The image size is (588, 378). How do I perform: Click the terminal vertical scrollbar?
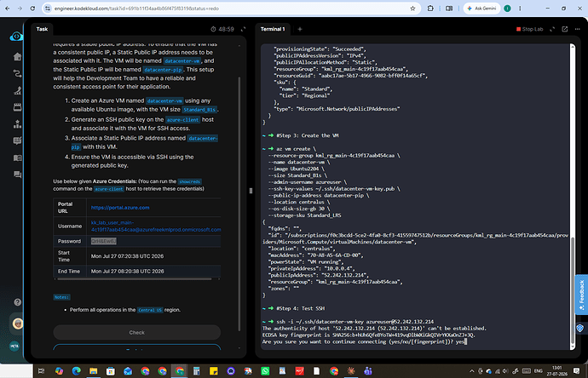573,290
